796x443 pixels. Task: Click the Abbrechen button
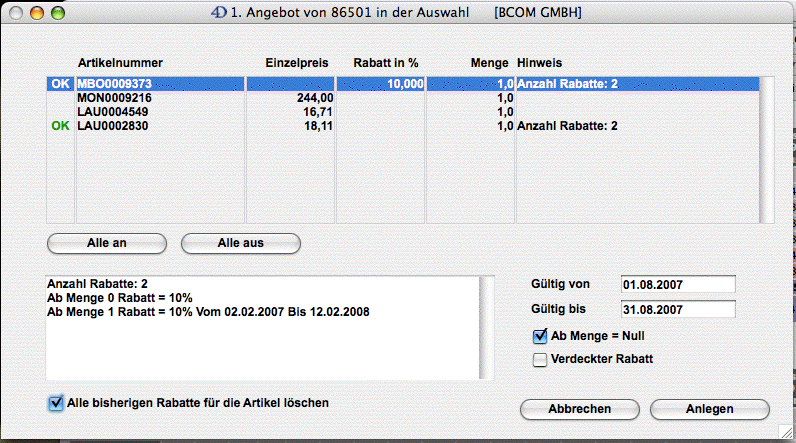point(580,410)
